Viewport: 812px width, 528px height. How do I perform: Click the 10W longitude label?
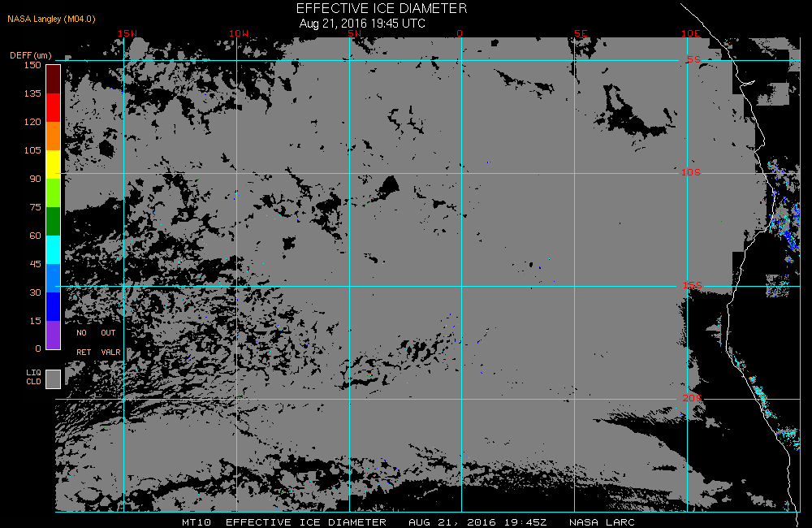pyautogui.click(x=239, y=33)
